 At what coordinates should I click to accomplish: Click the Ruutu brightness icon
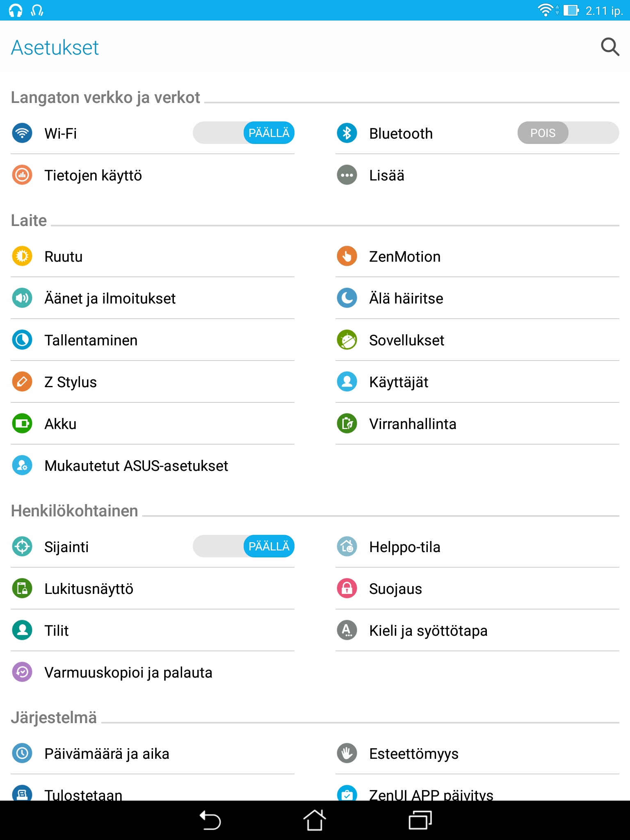22,256
